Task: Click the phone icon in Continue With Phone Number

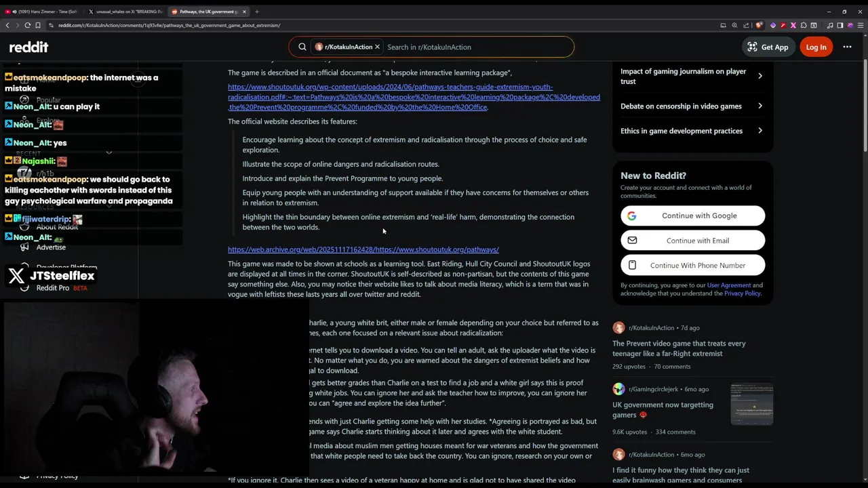Action: pos(632,265)
